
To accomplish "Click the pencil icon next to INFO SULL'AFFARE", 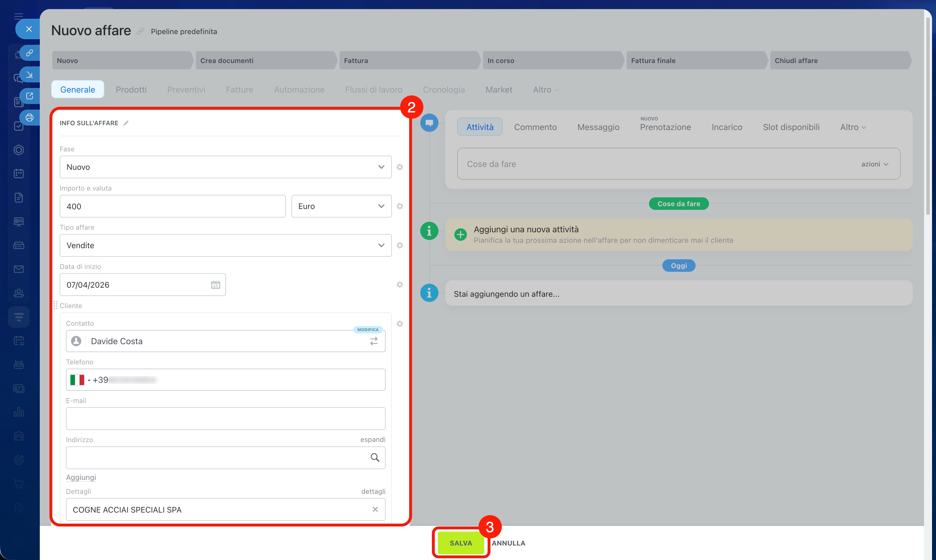I will (126, 123).
